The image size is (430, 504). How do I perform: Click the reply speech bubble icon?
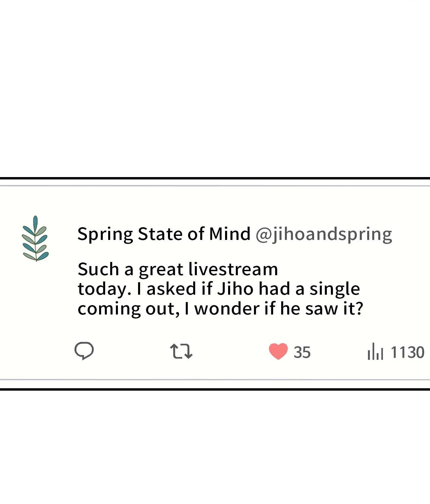coord(84,351)
